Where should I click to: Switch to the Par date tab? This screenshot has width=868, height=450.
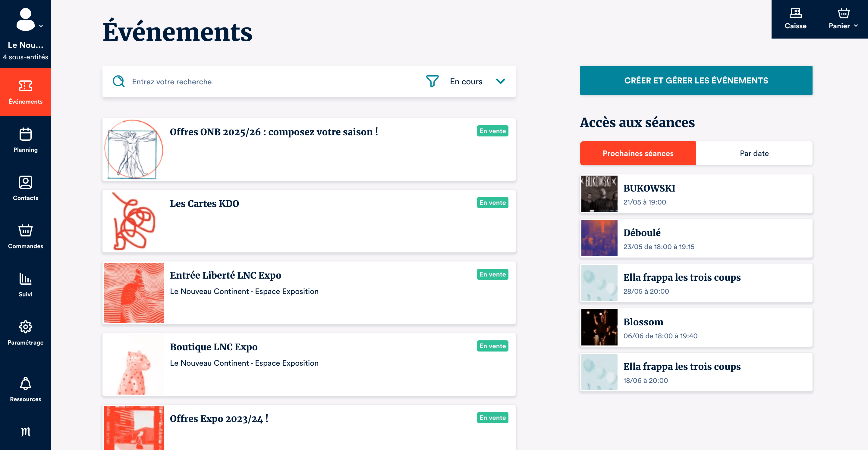point(754,154)
